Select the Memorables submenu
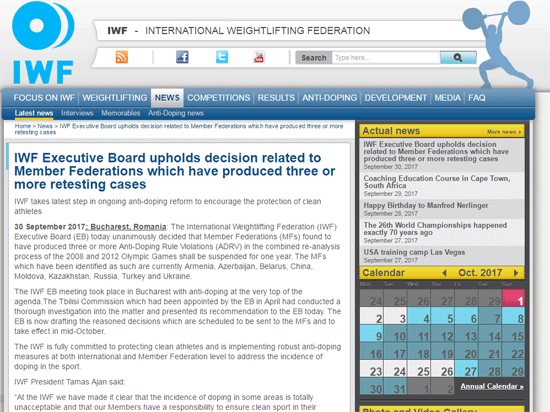This screenshot has height=412, width=550. [x=121, y=113]
